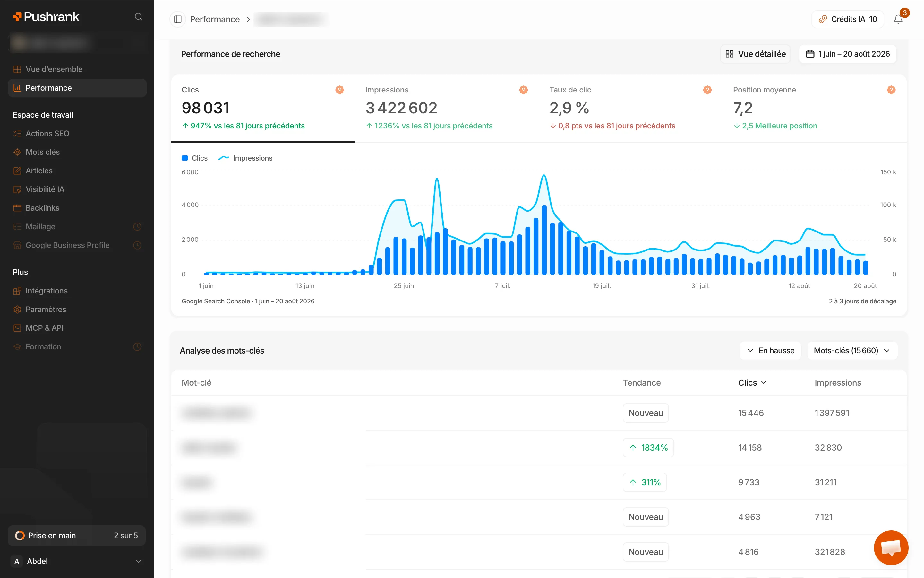Open the Mots-clés (15 660) dropdown
The image size is (924, 578).
pos(852,351)
